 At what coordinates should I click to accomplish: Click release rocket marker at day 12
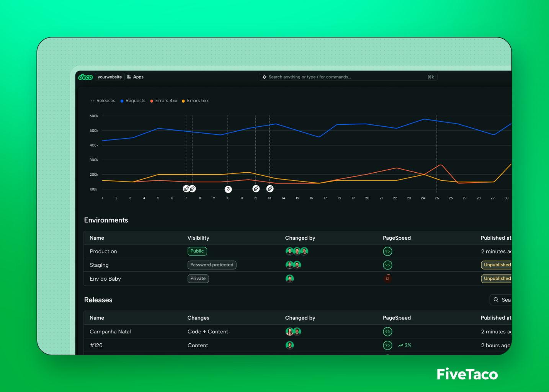pos(256,189)
